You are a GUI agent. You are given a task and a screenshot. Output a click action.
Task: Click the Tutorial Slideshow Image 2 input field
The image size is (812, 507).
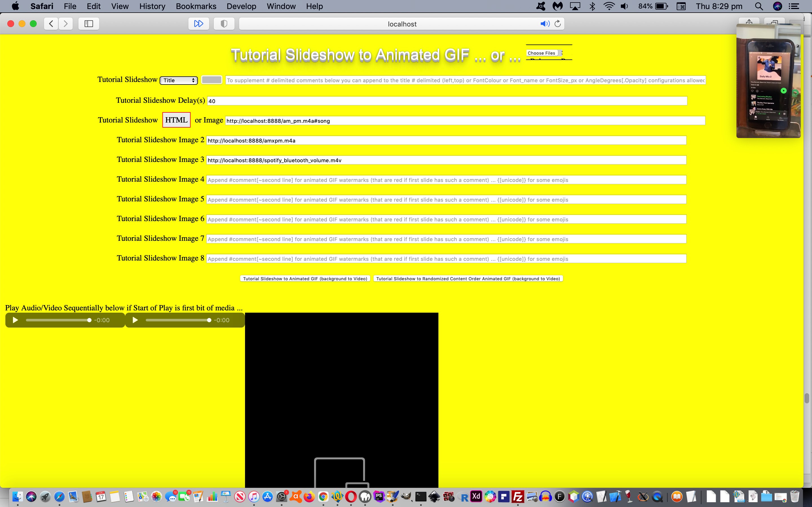click(x=446, y=140)
